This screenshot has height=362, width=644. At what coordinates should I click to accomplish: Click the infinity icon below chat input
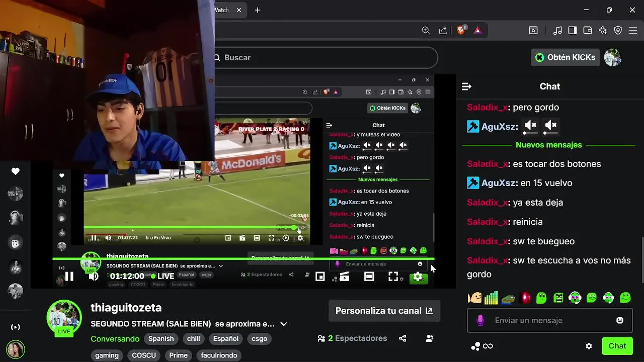point(488,346)
